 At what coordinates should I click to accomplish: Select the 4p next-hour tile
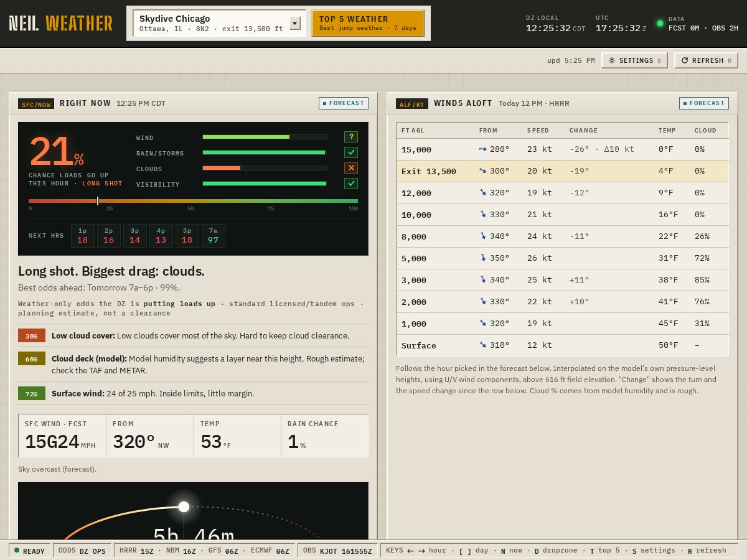click(x=161, y=236)
